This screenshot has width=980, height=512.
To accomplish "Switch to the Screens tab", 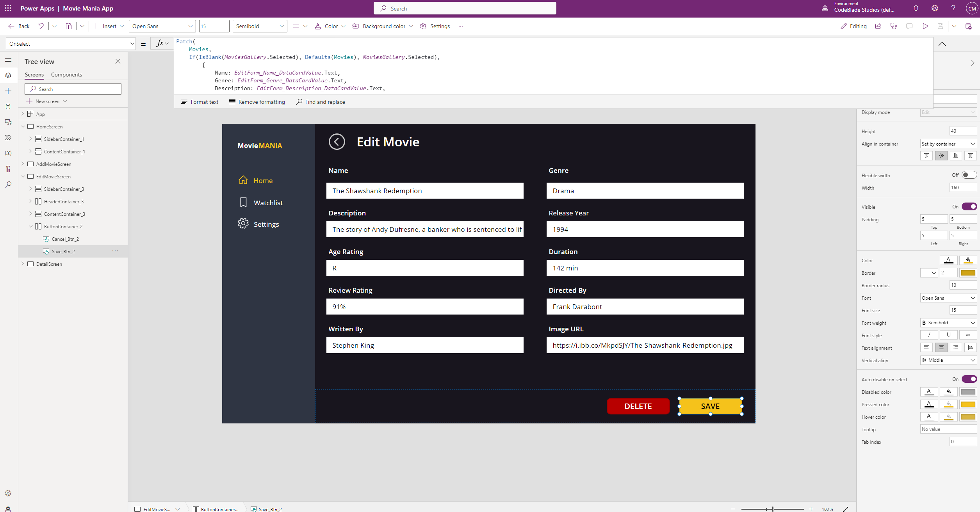I will (x=34, y=75).
